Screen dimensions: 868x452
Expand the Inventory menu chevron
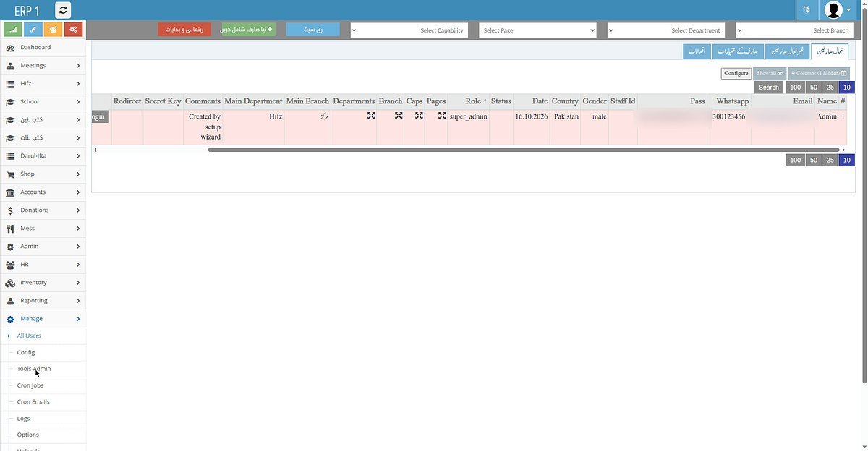[x=77, y=283]
